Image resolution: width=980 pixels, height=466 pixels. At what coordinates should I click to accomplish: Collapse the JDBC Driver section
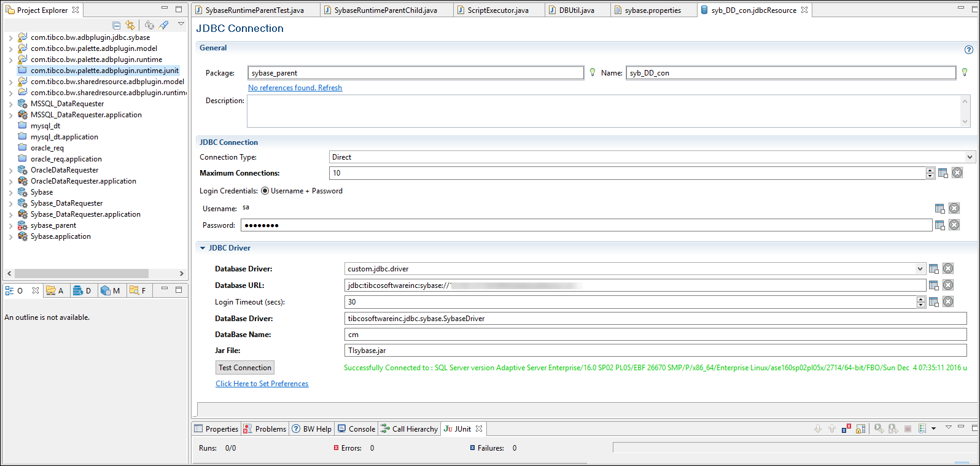[203, 248]
